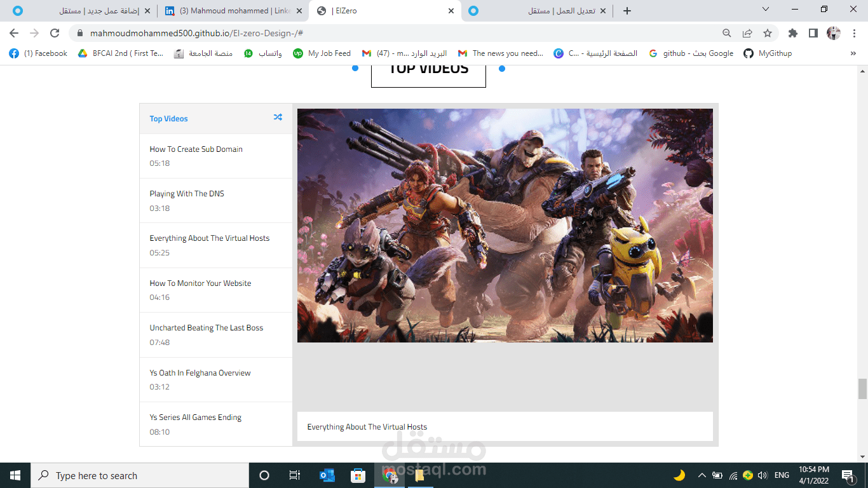The height and width of the screenshot is (488, 868).
Task: Click the page vertical scrollbar thumb
Action: [x=862, y=388]
